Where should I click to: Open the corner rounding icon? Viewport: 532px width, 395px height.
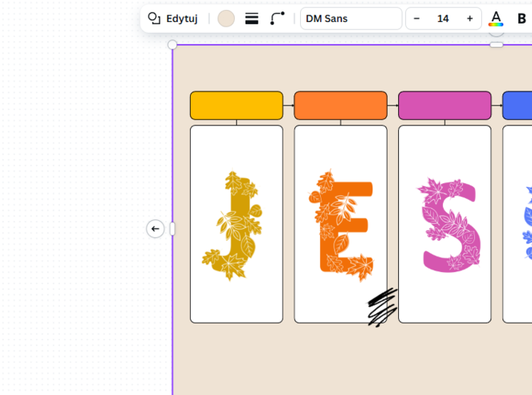coord(277,18)
